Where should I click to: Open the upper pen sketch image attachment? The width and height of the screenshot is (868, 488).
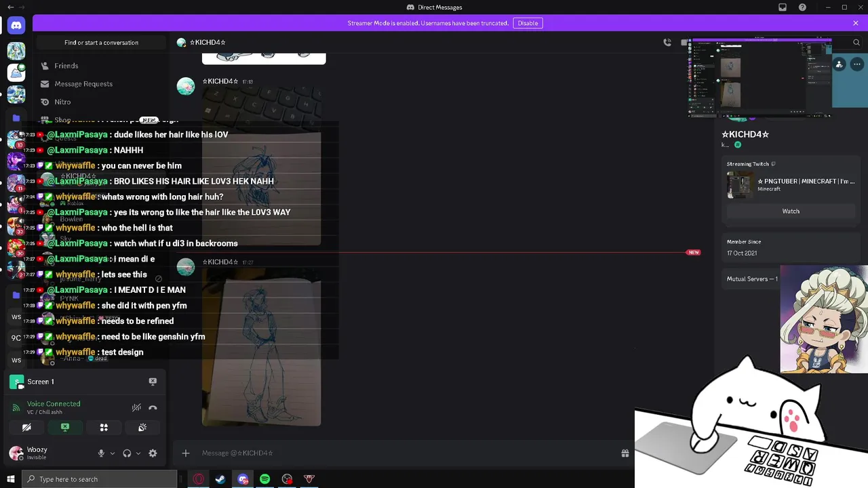(x=261, y=166)
